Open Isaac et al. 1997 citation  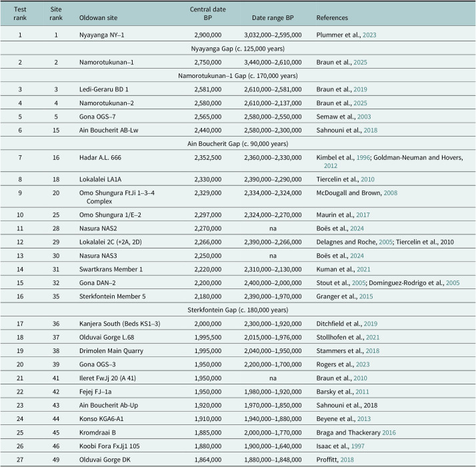tap(357, 446)
